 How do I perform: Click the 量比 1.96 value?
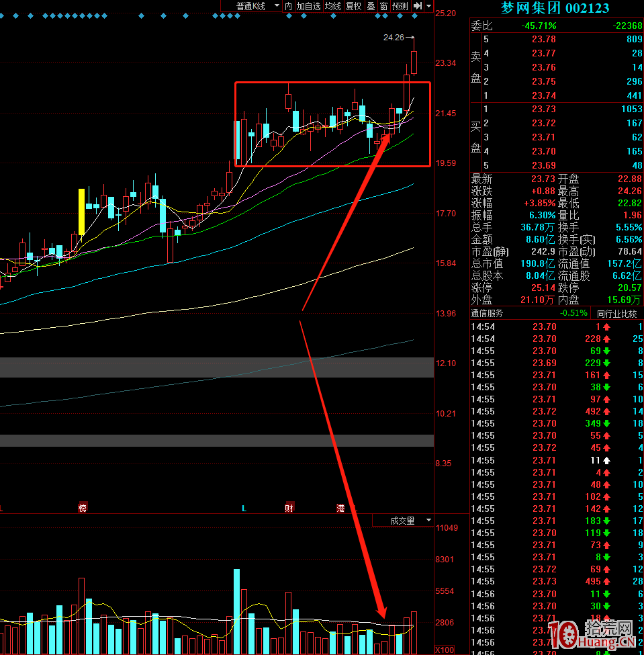633,216
